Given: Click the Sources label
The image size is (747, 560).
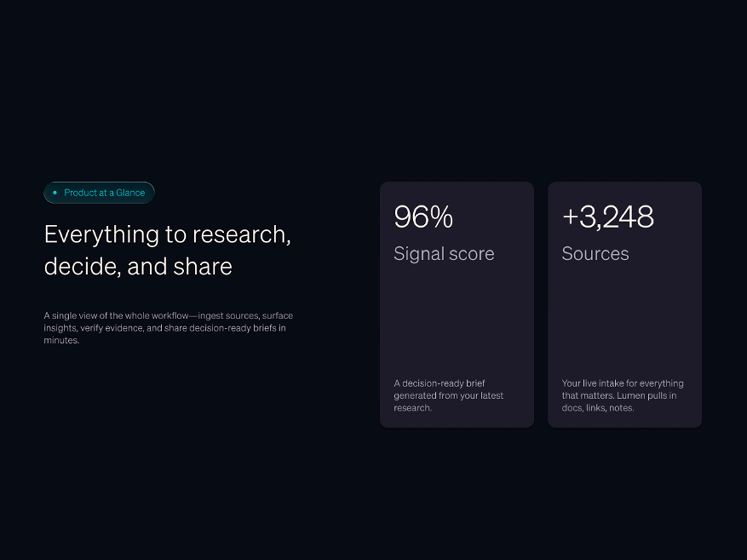Looking at the screenshot, I should (x=595, y=253).
